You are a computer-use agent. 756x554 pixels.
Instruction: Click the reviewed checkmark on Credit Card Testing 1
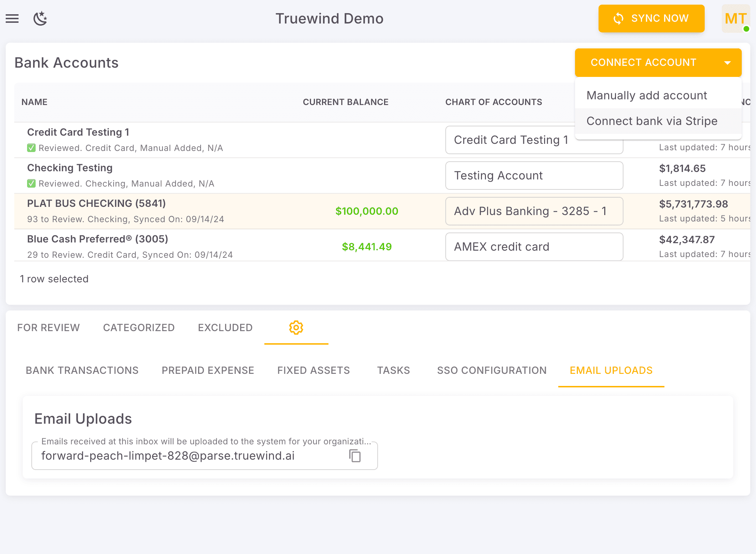pos(32,148)
